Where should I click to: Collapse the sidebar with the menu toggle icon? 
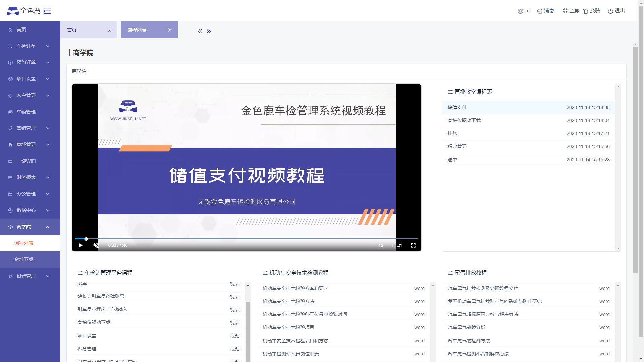coord(47,11)
